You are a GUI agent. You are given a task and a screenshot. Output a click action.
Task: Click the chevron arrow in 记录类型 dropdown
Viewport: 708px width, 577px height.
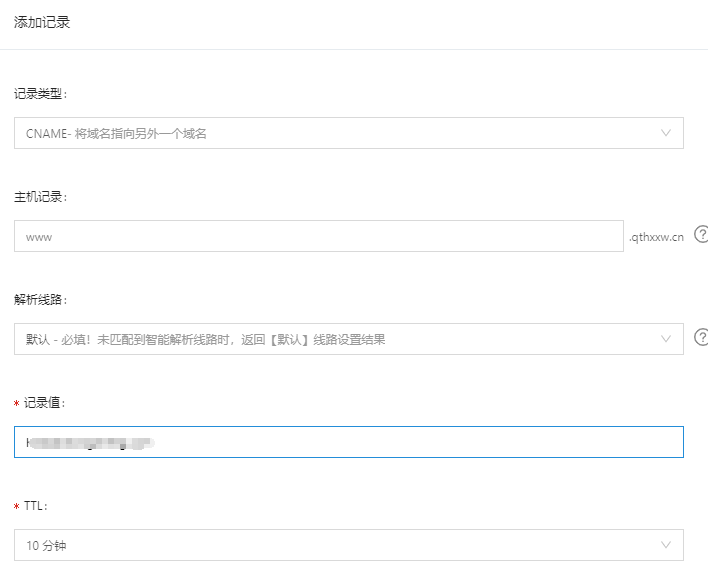click(x=666, y=133)
